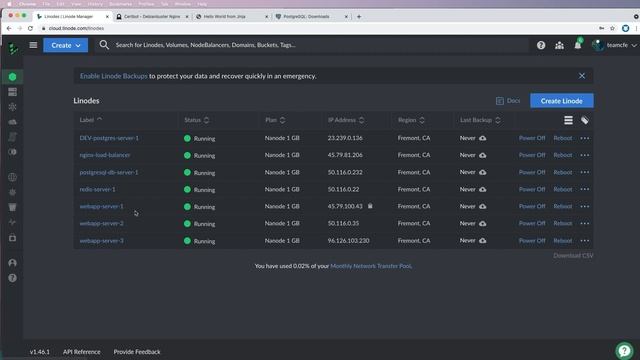Open Longview pulse icon in sidebar
640x360 pixels.
12,222
